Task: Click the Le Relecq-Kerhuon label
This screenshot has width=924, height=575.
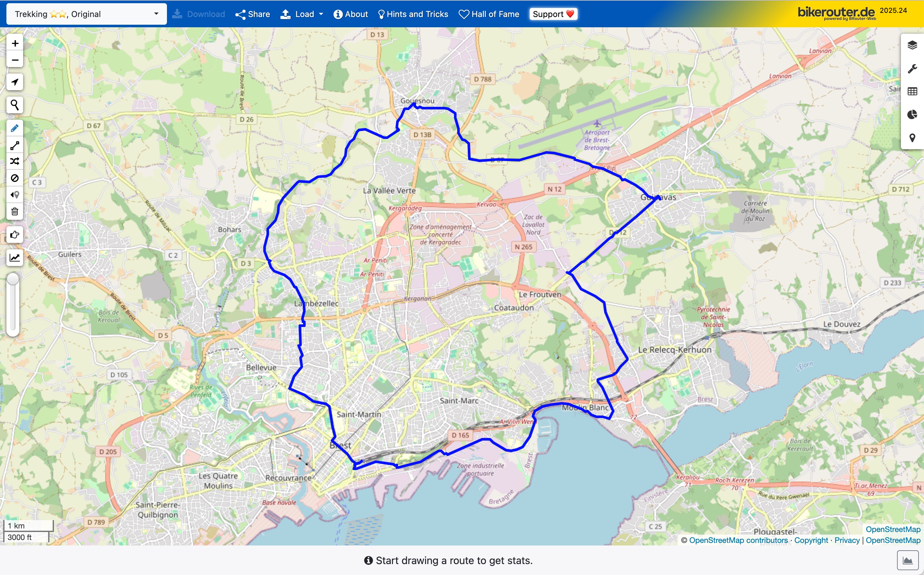Action: click(x=675, y=350)
